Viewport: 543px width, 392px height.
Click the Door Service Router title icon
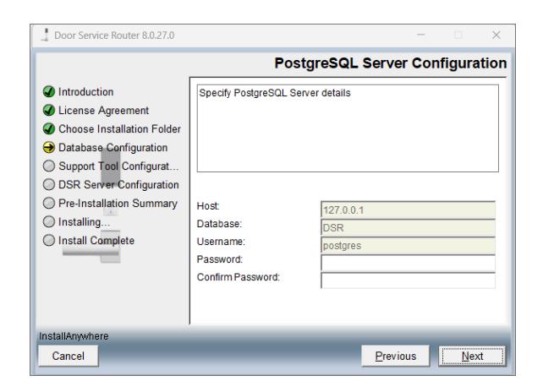(46, 35)
